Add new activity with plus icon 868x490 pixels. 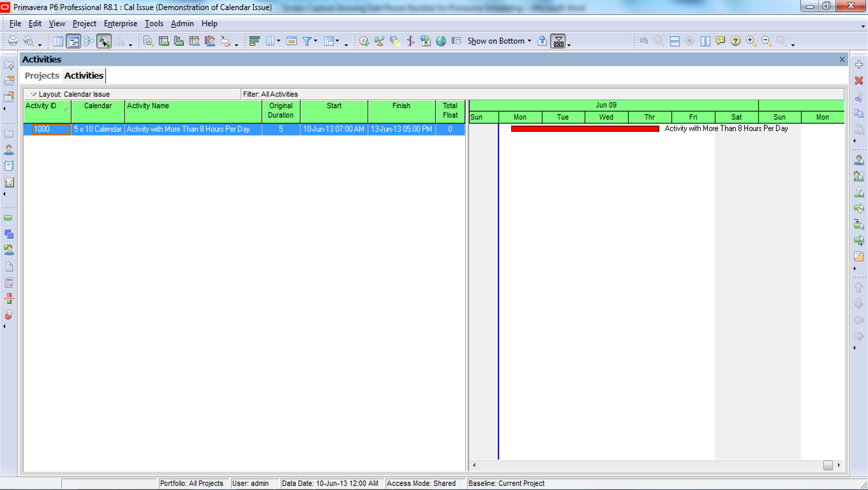pyautogui.click(x=859, y=65)
